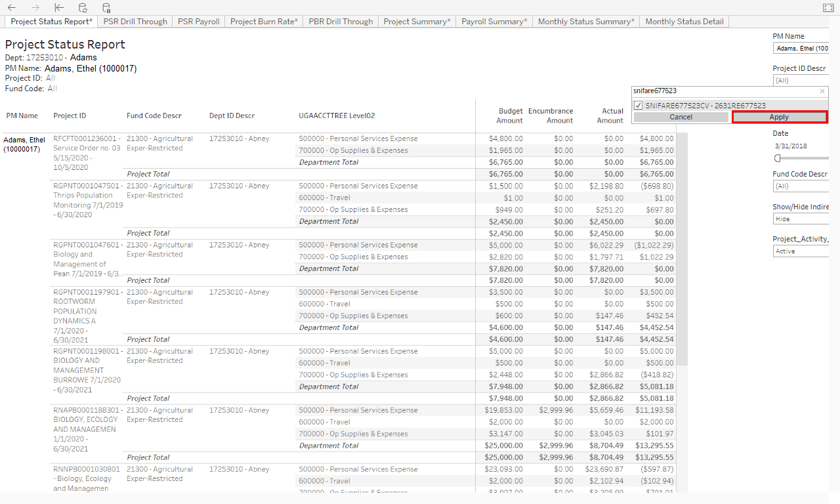The image size is (840, 504).
Task: Click the Date slider handle
Action: 778,157
